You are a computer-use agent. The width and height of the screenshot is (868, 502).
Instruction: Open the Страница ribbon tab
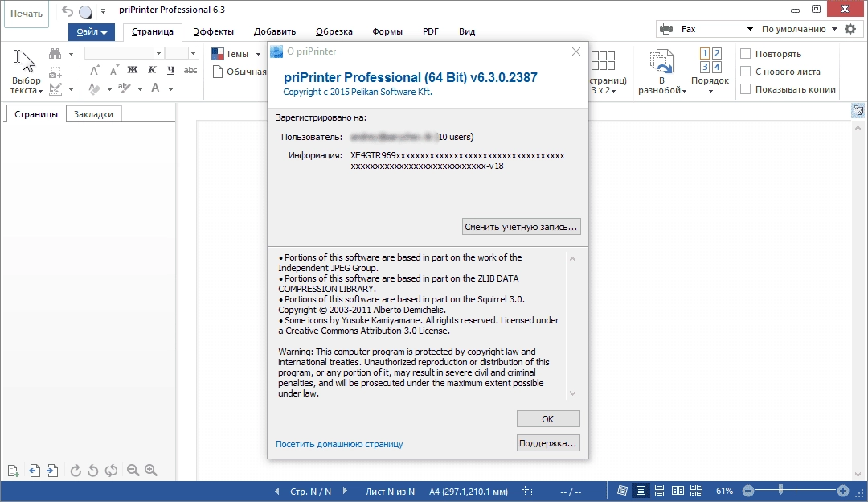[152, 31]
